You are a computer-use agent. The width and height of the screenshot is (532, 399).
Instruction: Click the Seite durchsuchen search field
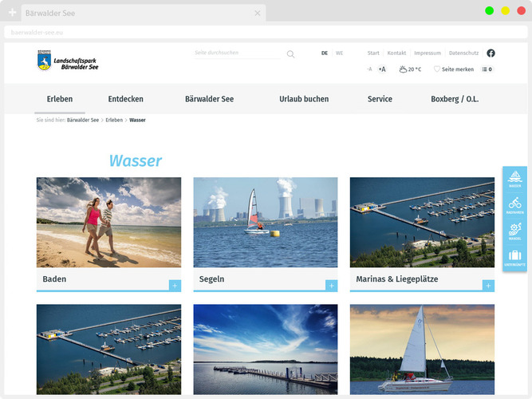pos(237,53)
